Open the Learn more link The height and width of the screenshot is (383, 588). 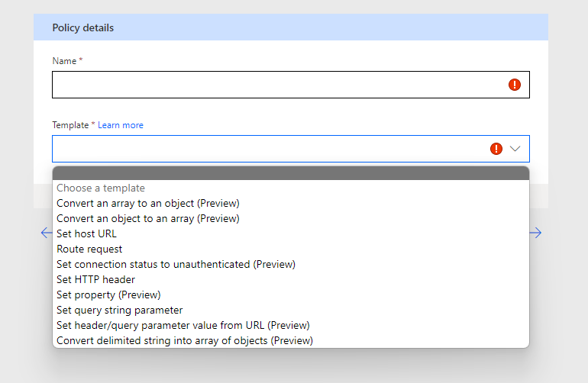tap(121, 125)
